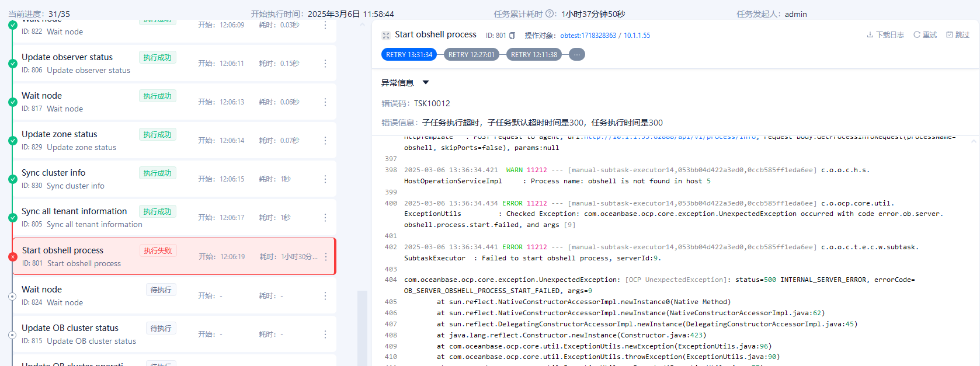The image size is (980, 366).
Task: Select the RETRY 12:11:38 attempt
Action: coord(534,54)
